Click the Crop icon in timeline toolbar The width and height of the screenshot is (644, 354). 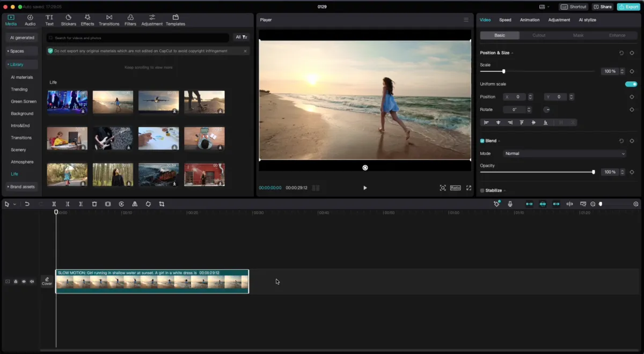coord(162,204)
